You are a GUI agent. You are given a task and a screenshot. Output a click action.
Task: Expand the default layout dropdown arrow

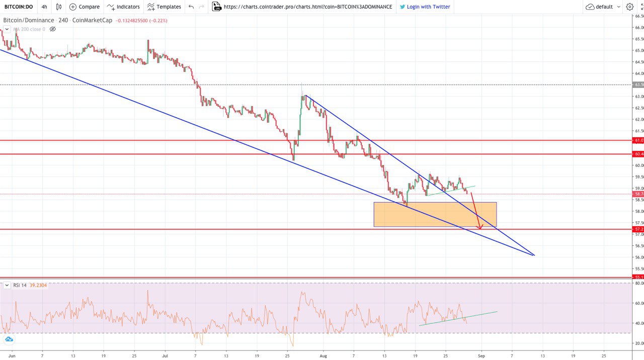pyautogui.click(x=618, y=7)
